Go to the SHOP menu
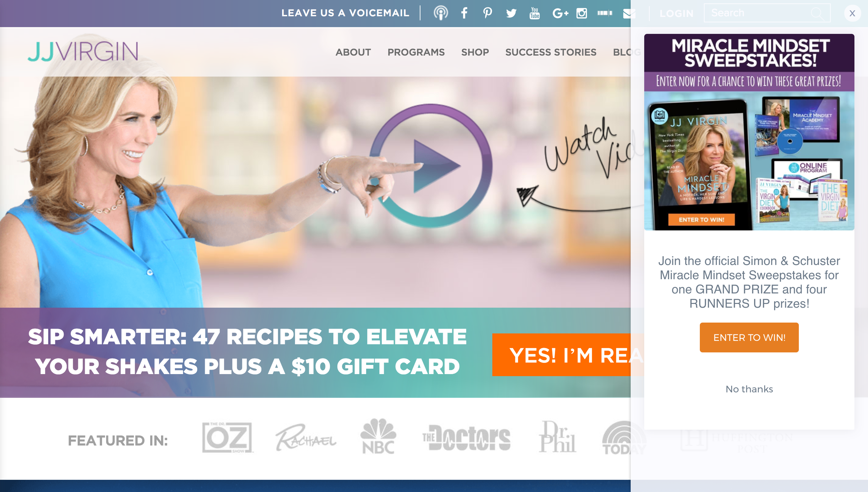 click(475, 52)
